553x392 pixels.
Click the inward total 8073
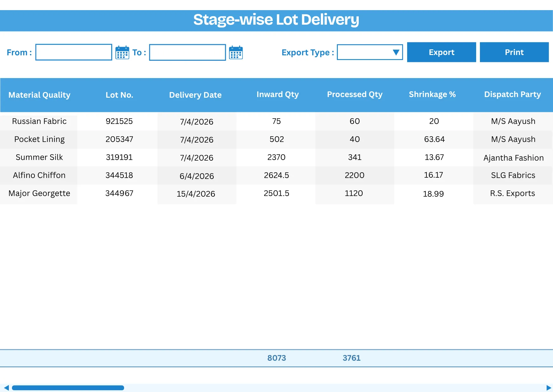point(276,358)
